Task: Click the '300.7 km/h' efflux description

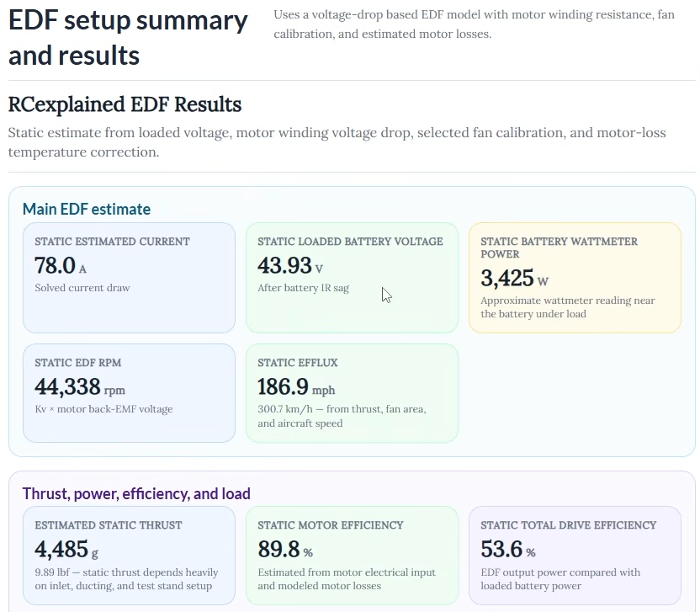Action: point(342,416)
